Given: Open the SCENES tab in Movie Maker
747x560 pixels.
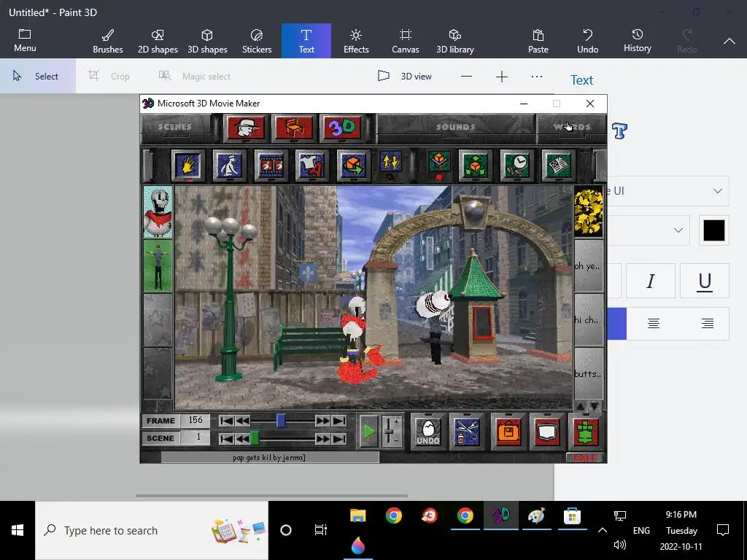Looking at the screenshot, I should coord(175,127).
